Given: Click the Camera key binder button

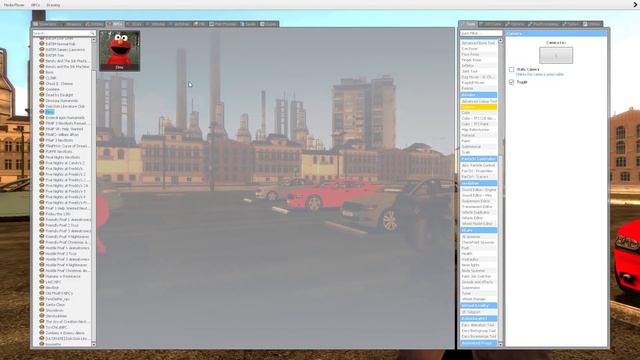Looking at the screenshot, I should [x=556, y=55].
